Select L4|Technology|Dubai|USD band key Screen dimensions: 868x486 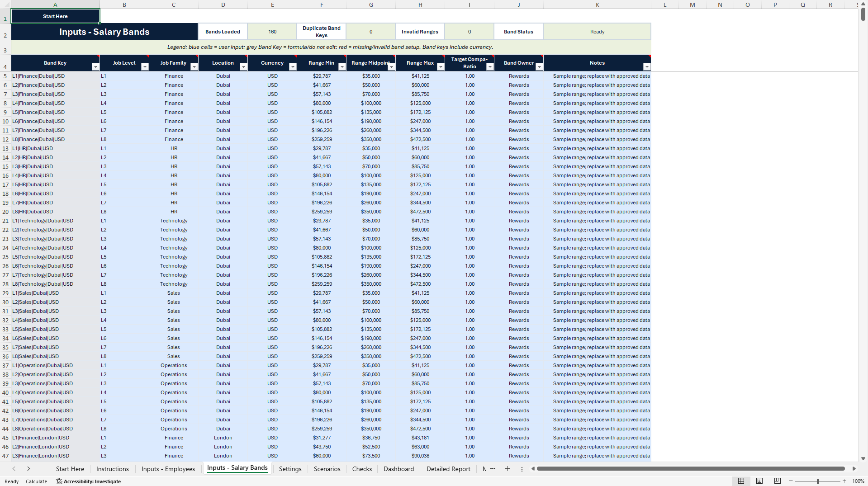pos(55,248)
